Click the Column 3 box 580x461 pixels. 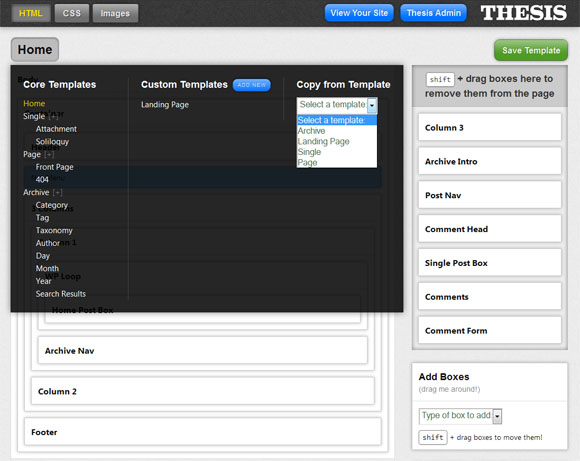(x=489, y=128)
